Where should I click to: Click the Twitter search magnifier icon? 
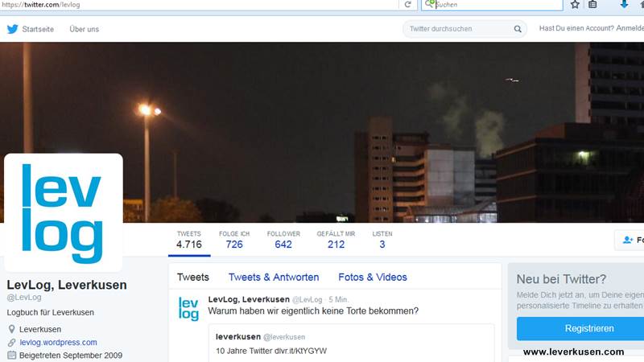point(518,29)
